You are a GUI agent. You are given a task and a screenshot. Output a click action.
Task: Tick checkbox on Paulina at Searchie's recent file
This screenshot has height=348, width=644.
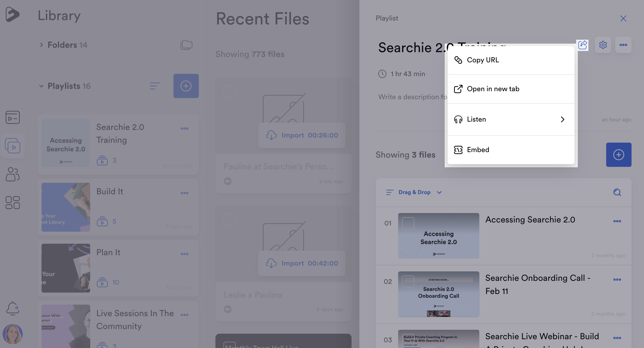tap(230, 92)
